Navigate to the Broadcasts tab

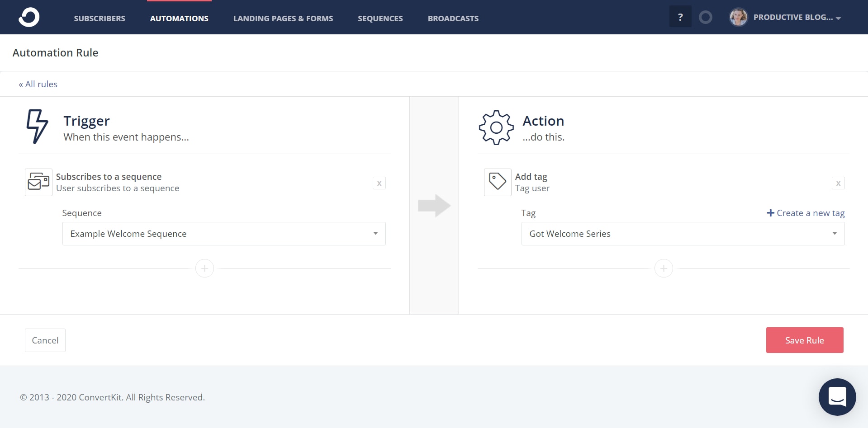pyautogui.click(x=453, y=18)
